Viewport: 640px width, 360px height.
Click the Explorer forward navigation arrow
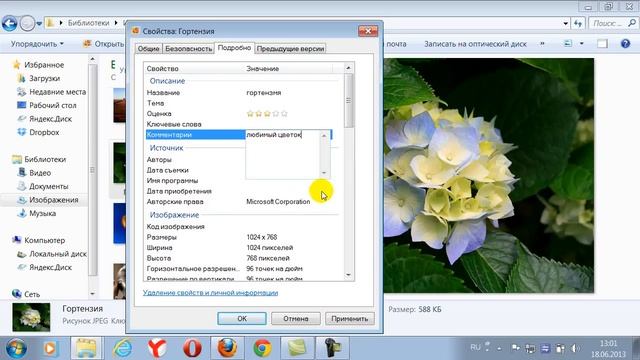click(x=27, y=23)
